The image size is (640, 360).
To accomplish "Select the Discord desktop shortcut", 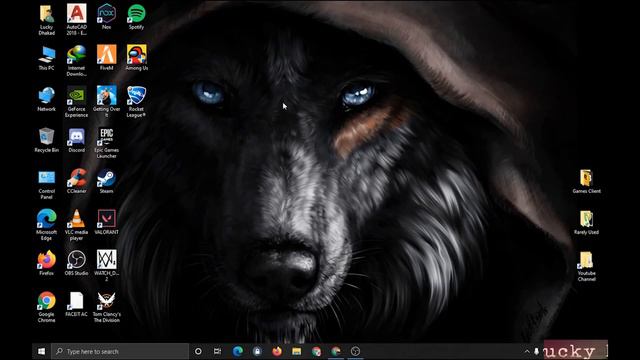I will (76, 140).
